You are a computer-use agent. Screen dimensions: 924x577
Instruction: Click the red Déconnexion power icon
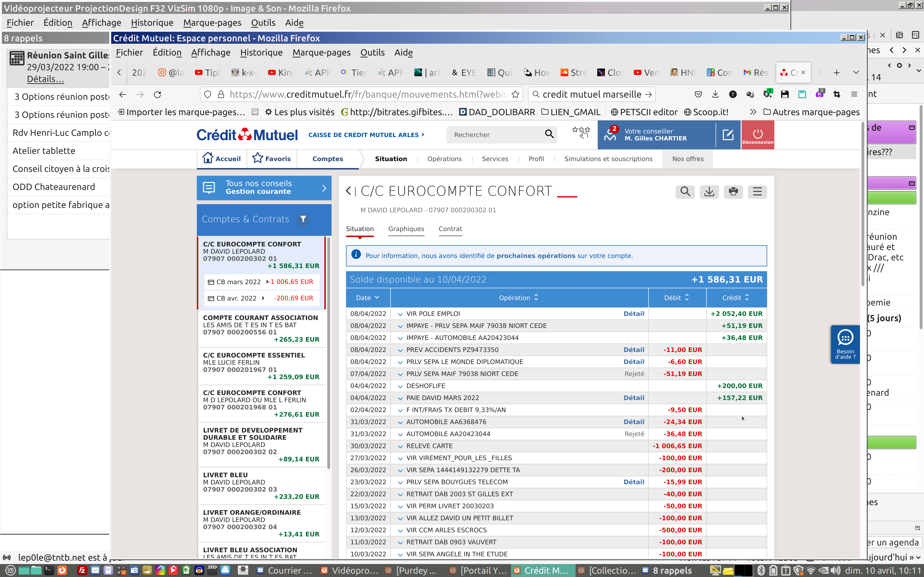757,134
